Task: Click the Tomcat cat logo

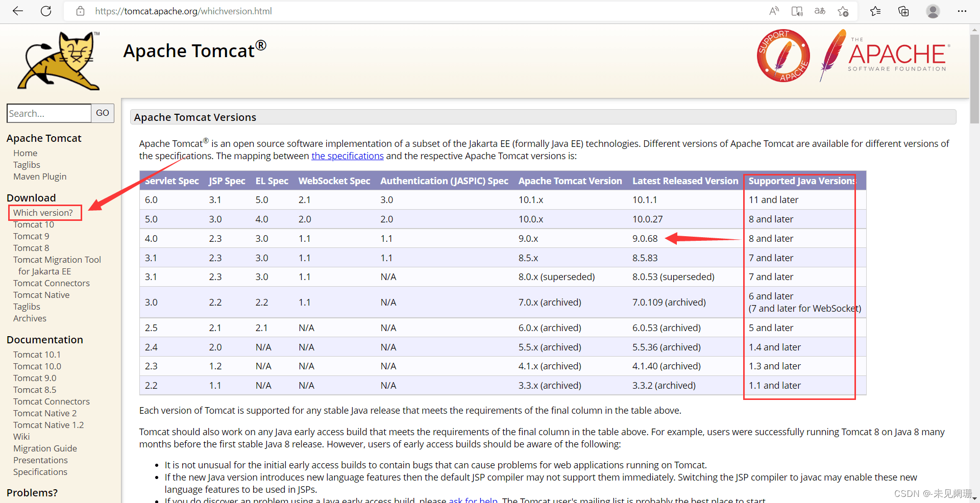Action: pyautogui.click(x=59, y=61)
